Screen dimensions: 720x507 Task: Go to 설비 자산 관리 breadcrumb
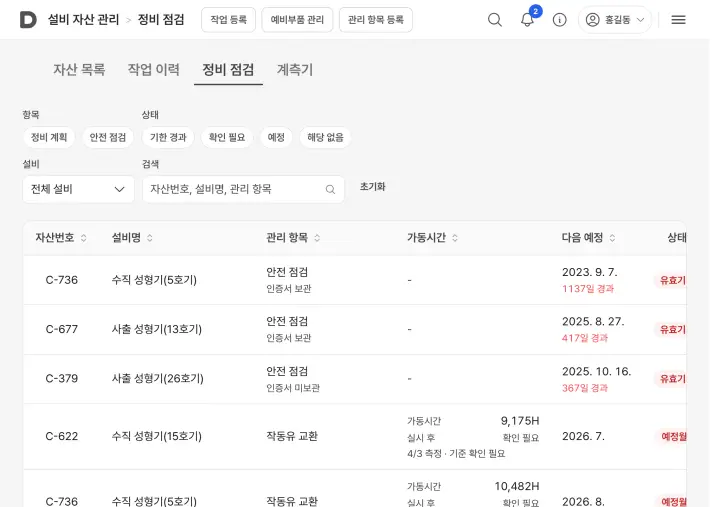tap(84, 20)
